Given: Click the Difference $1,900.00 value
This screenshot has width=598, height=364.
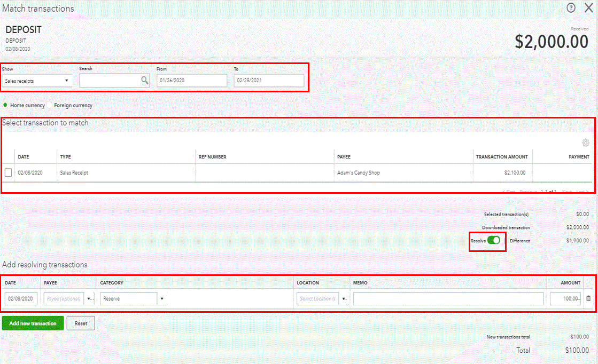Looking at the screenshot, I should pos(577,241).
